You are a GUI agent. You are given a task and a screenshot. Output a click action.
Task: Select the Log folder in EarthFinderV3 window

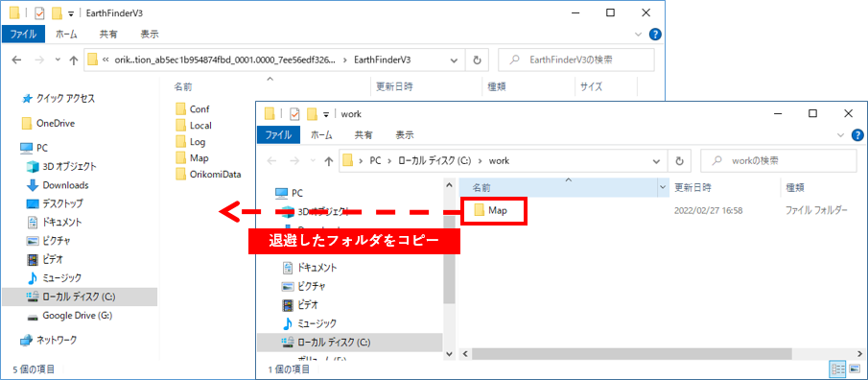(191, 142)
